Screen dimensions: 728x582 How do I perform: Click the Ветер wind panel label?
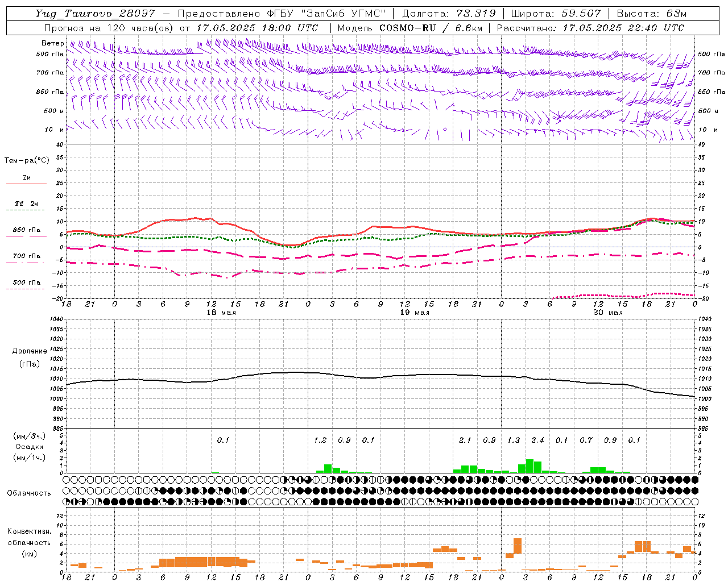[52, 43]
